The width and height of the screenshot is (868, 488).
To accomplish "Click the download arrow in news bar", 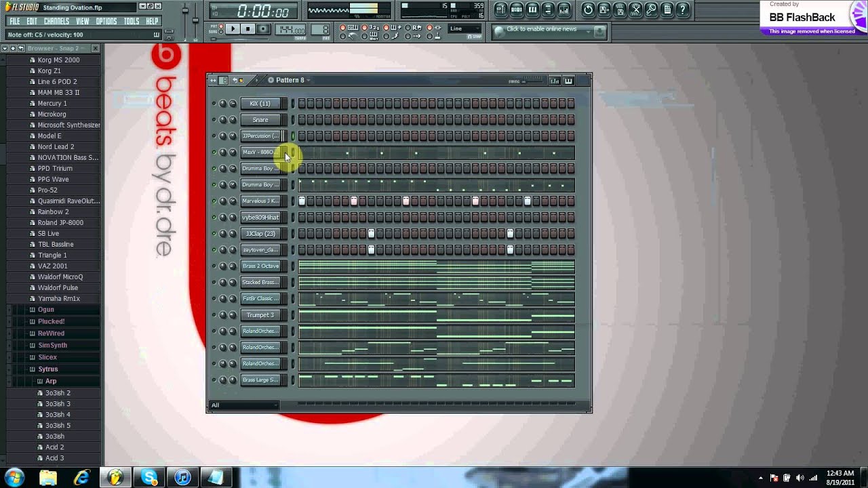I will click(x=599, y=30).
